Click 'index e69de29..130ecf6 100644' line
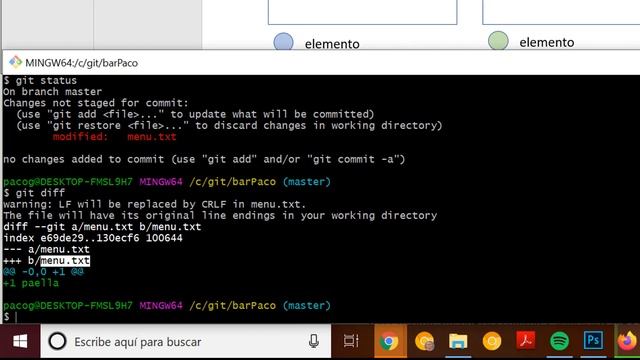 click(93, 238)
